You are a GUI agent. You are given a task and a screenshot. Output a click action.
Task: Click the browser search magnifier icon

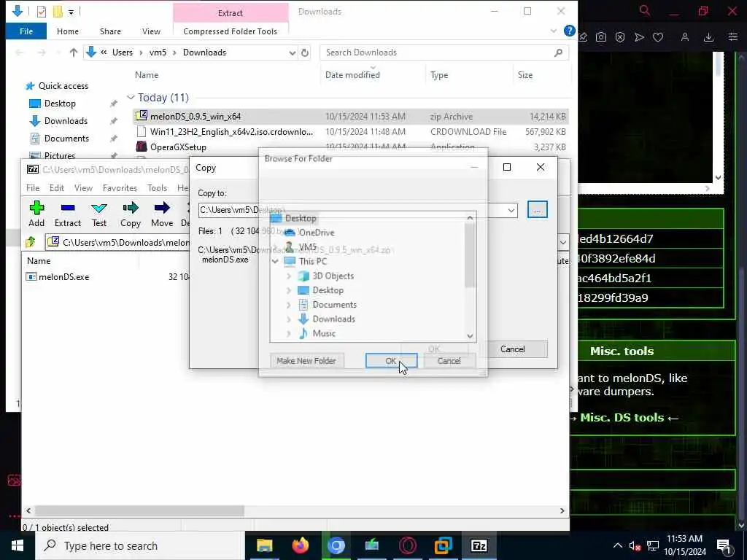(645, 10)
